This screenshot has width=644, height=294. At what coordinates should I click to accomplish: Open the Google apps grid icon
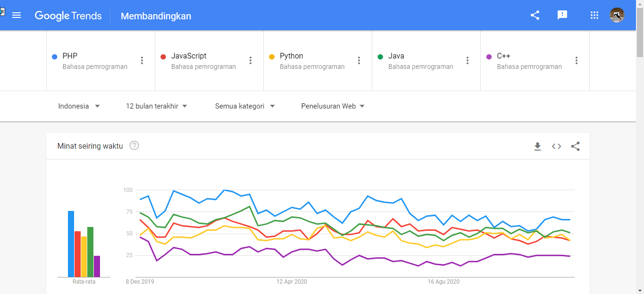coord(594,15)
